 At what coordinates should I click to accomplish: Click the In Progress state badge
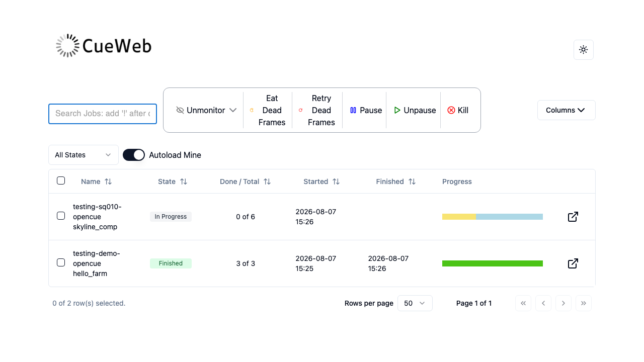point(171,217)
